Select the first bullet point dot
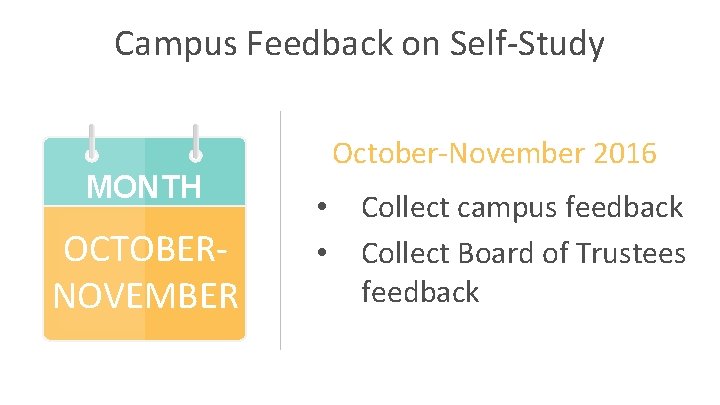This screenshot has width=720, height=405. click(x=322, y=207)
